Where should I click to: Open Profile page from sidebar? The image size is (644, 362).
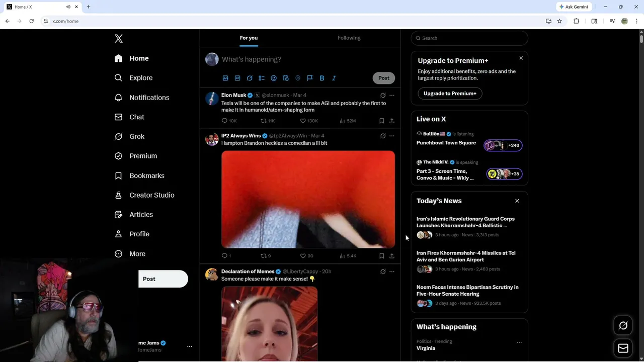tap(132, 234)
